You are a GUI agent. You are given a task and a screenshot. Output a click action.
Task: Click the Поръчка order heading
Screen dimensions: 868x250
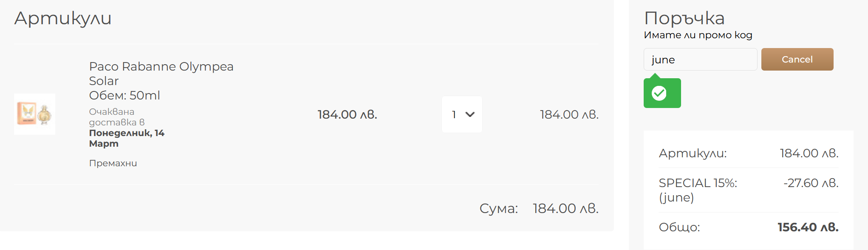684,18
